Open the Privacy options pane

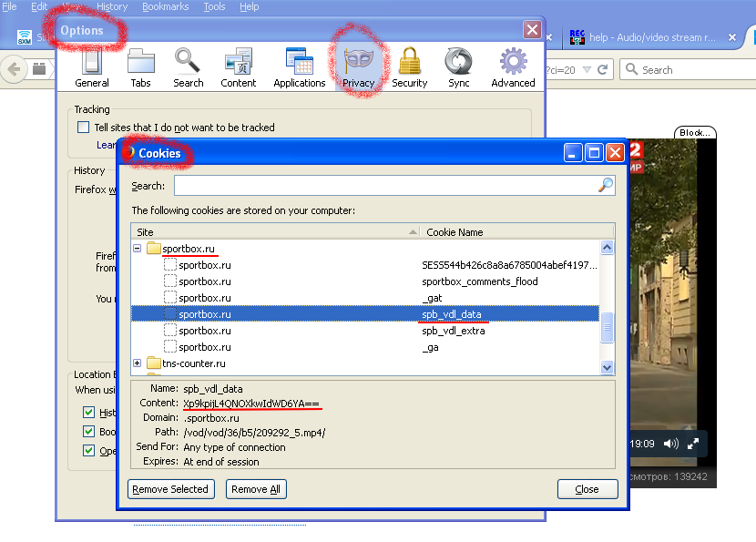[358, 68]
